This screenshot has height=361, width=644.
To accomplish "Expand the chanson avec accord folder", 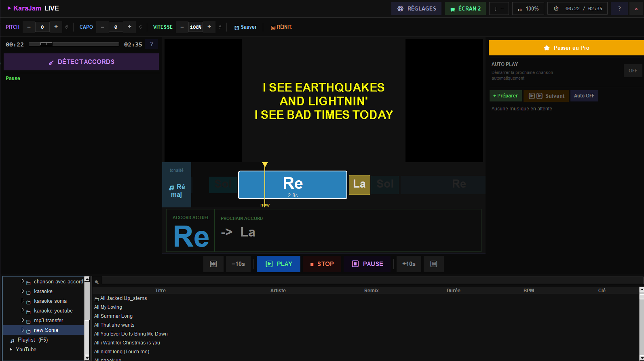I will [x=23, y=281].
